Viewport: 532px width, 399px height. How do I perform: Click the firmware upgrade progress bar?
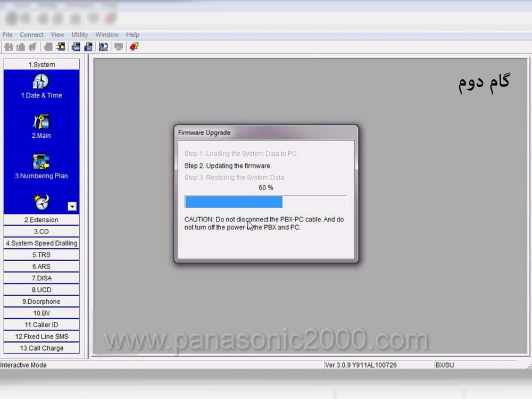click(x=265, y=202)
